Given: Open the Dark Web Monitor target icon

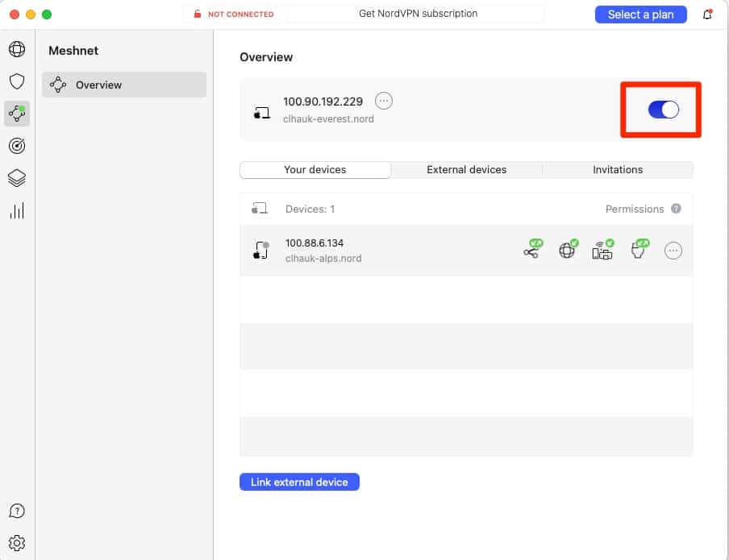Looking at the screenshot, I should (17, 146).
